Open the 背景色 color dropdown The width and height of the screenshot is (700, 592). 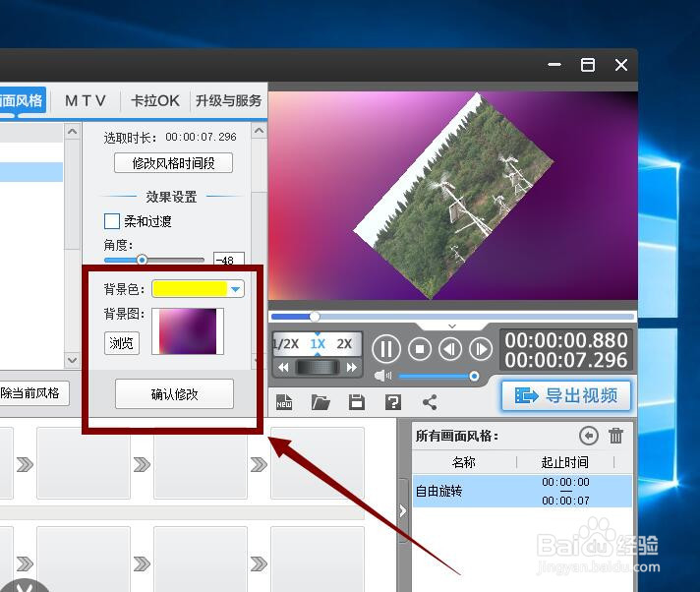click(x=236, y=289)
